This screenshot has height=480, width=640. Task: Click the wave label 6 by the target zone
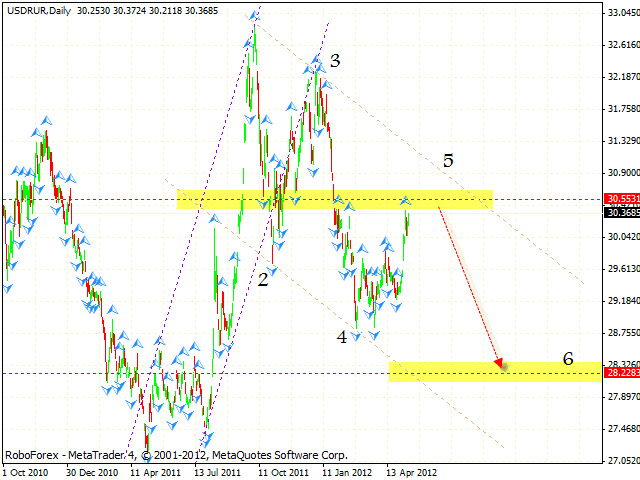click(567, 358)
